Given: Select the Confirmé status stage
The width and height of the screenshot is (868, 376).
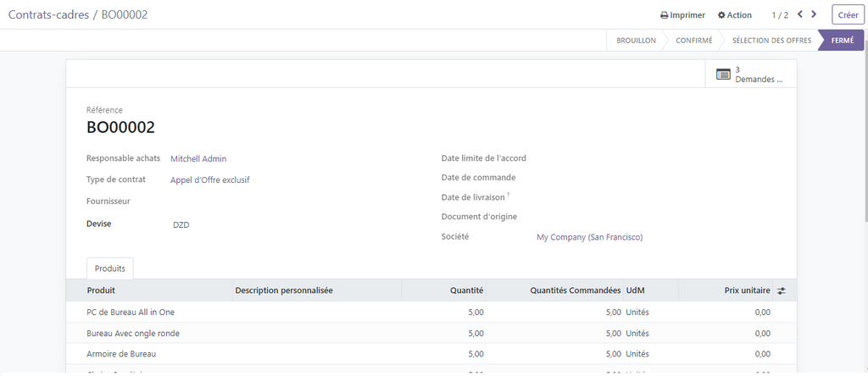Looking at the screenshot, I should (x=693, y=41).
